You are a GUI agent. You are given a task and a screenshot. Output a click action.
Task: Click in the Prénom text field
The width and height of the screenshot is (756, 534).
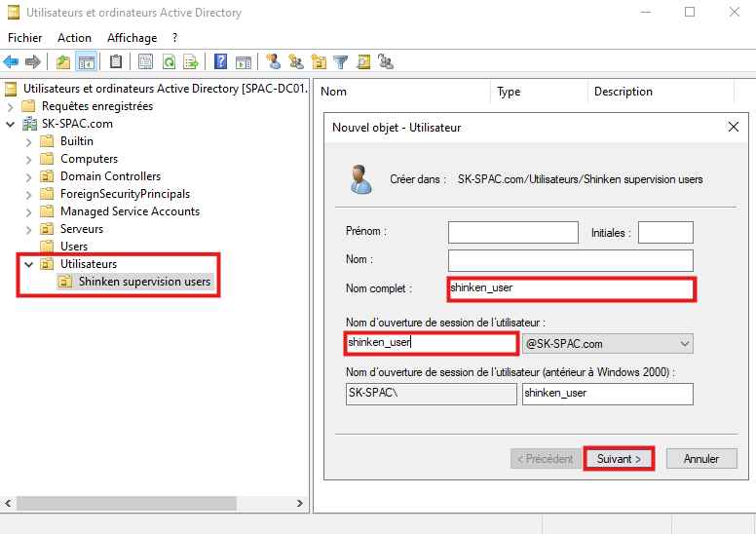click(512, 232)
